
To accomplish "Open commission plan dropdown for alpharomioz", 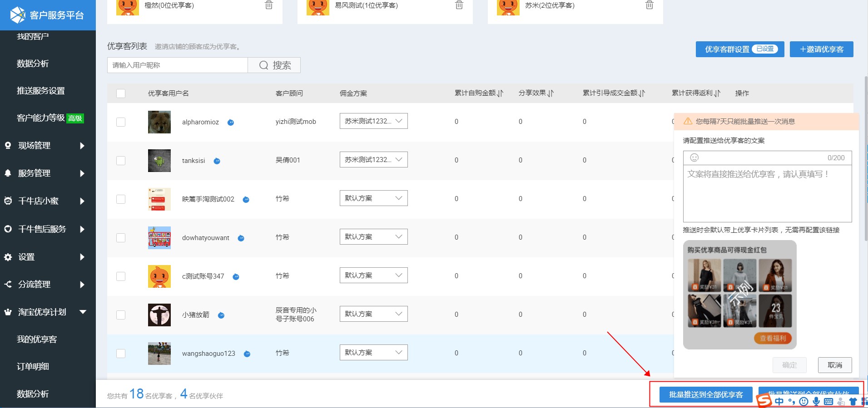I will [x=373, y=121].
